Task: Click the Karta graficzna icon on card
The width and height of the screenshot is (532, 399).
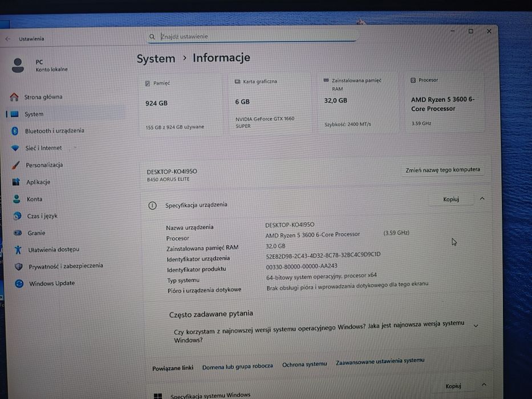Action: (x=238, y=82)
